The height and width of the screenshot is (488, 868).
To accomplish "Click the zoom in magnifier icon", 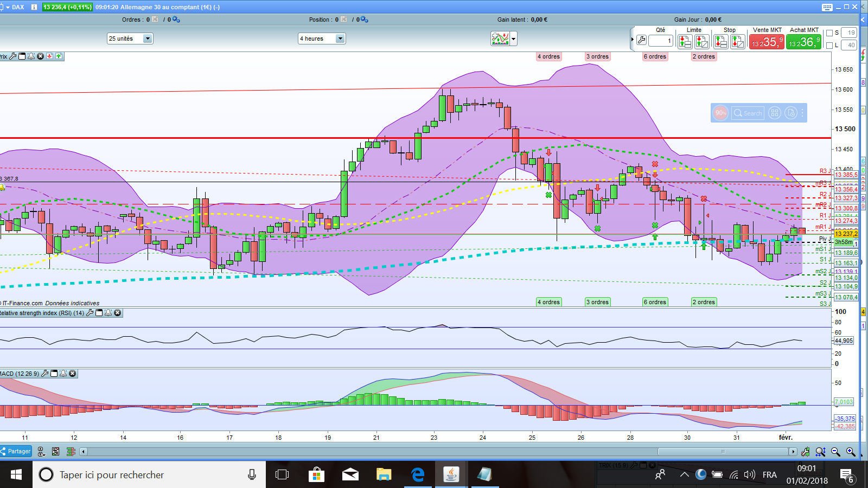I will point(851,452).
